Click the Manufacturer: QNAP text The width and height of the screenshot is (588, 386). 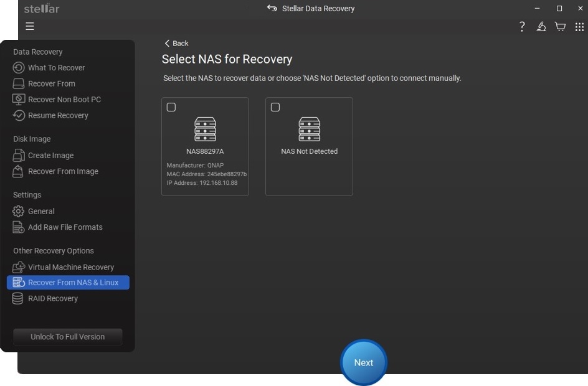point(195,165)
